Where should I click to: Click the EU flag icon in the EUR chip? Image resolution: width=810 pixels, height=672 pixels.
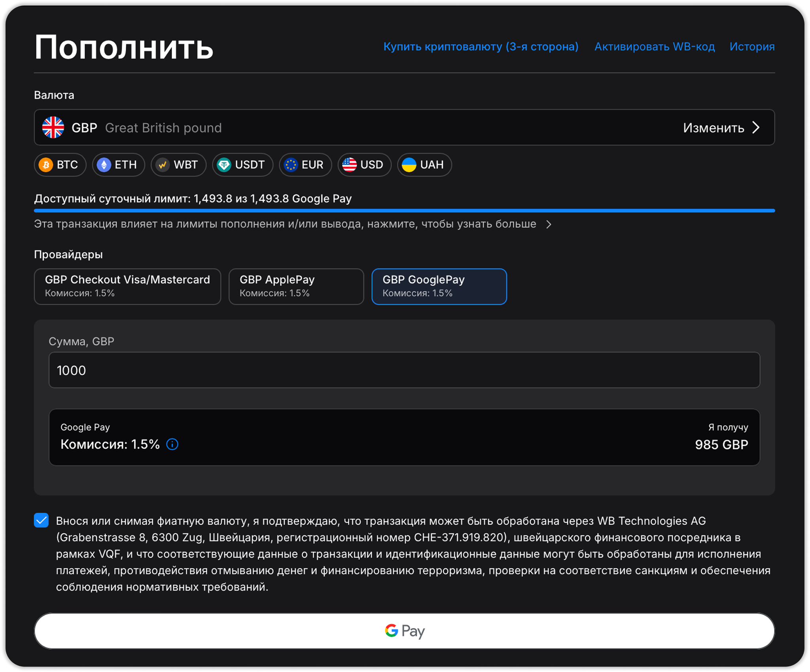pos(291,165)
